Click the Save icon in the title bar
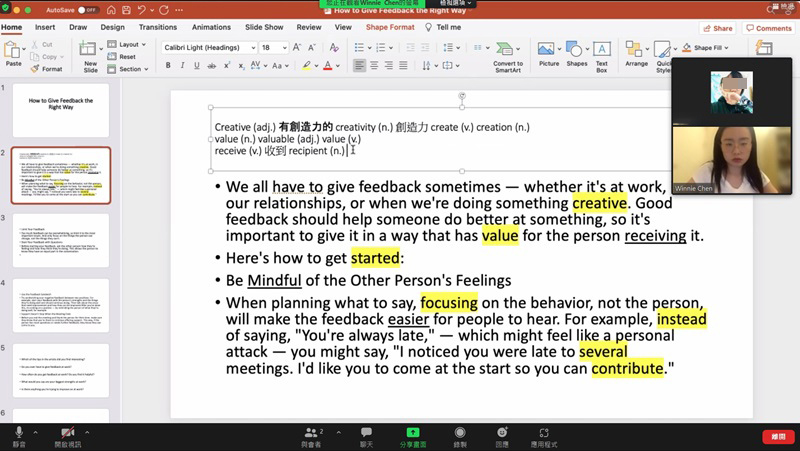Viewport: 800px width, 451px height. 126,10
